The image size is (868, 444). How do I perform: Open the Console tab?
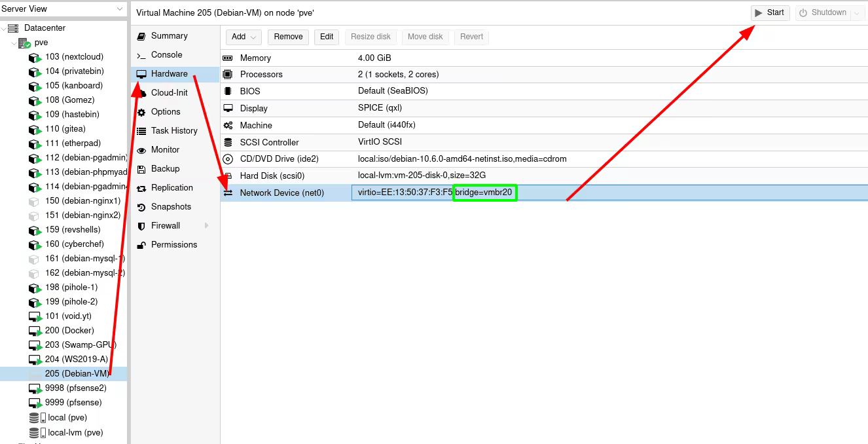click(x=166, y=55)
